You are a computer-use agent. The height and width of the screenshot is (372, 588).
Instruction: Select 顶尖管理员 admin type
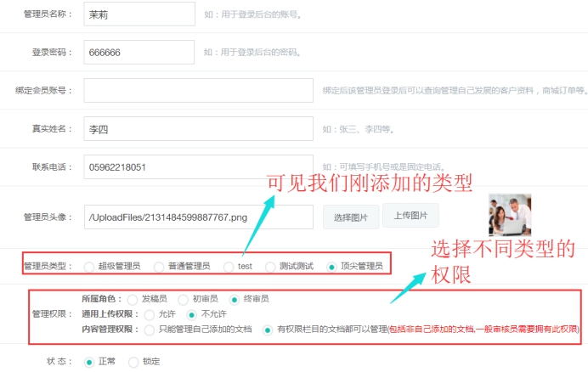tap(331, 267)
